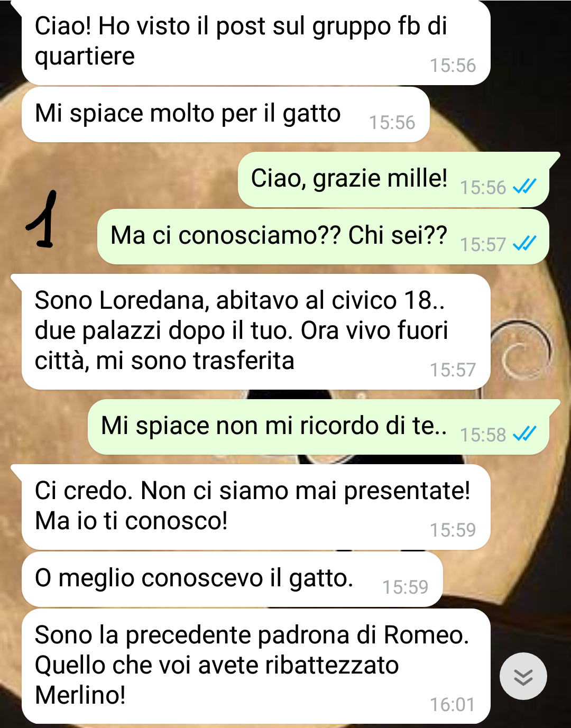Tap read ticks on 'non mi ricordo di te' message

pyautogui.click(x=524, y=434)
